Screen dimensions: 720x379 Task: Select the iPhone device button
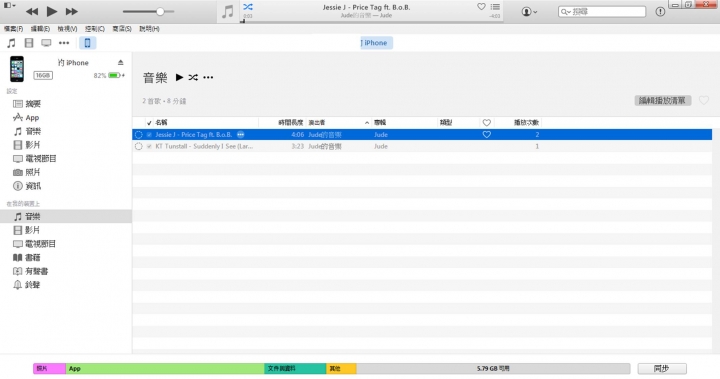pos(87,43)
